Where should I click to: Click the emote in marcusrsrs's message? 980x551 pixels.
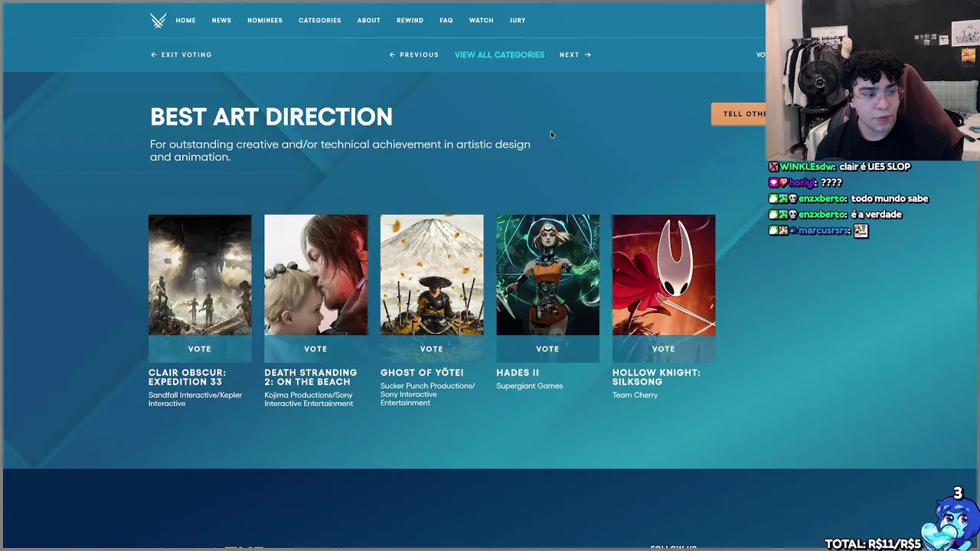861,230
